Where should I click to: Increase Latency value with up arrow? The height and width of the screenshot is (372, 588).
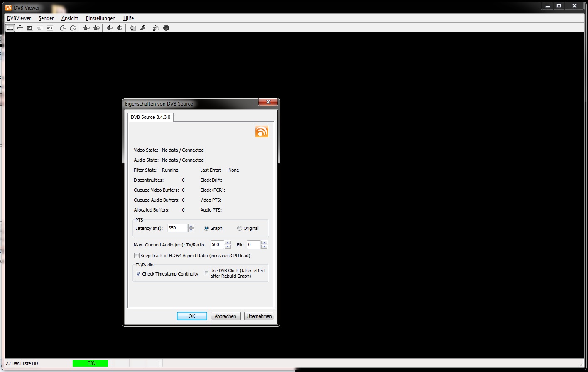(191, 226)
